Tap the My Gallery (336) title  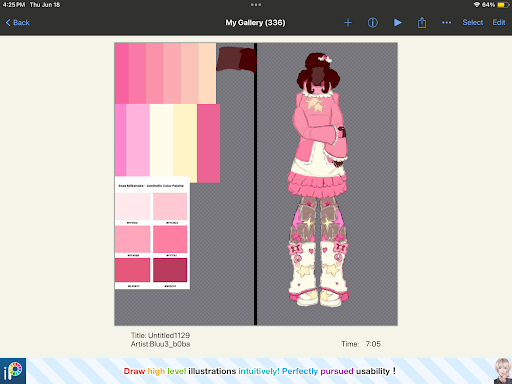click(x=255, y=23)
